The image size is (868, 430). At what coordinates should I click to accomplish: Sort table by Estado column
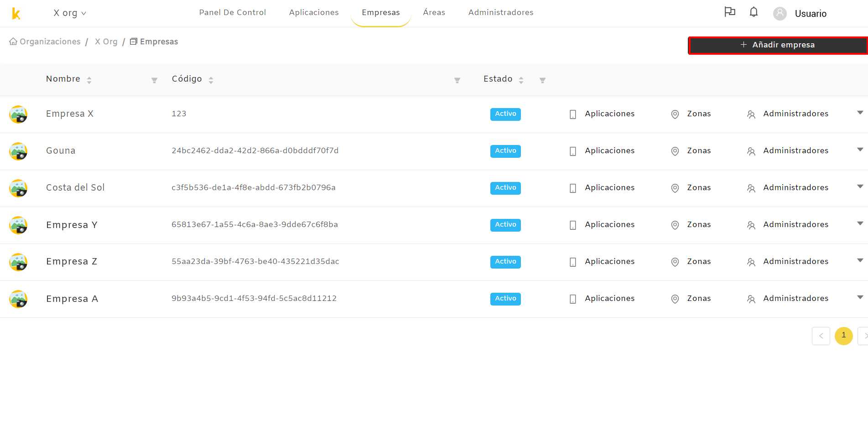(521, 80)
